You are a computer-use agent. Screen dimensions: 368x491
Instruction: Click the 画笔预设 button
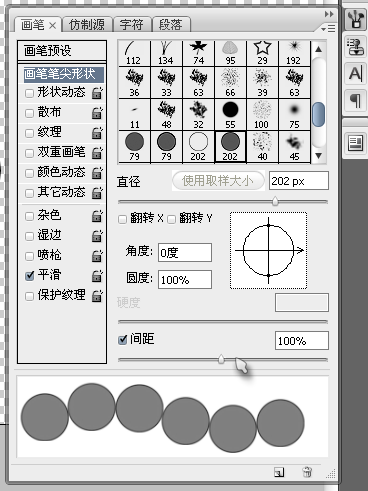coord(62,51)
